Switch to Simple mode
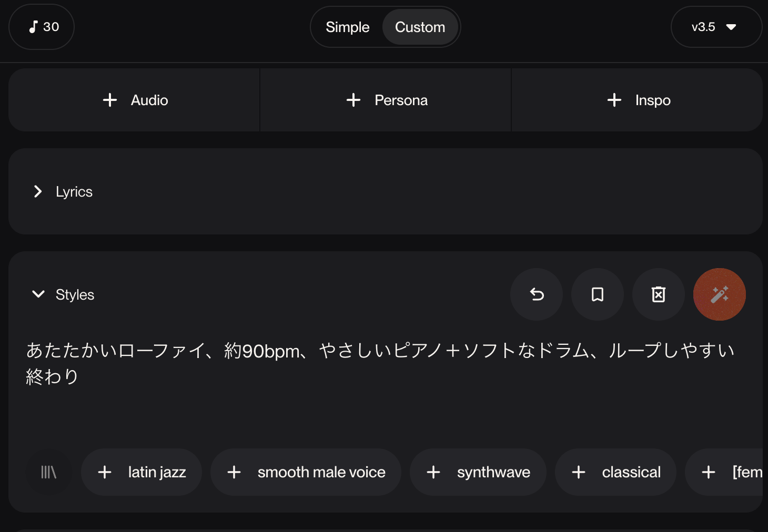Screen dimensions: 768x532 [x=347, y=27]
